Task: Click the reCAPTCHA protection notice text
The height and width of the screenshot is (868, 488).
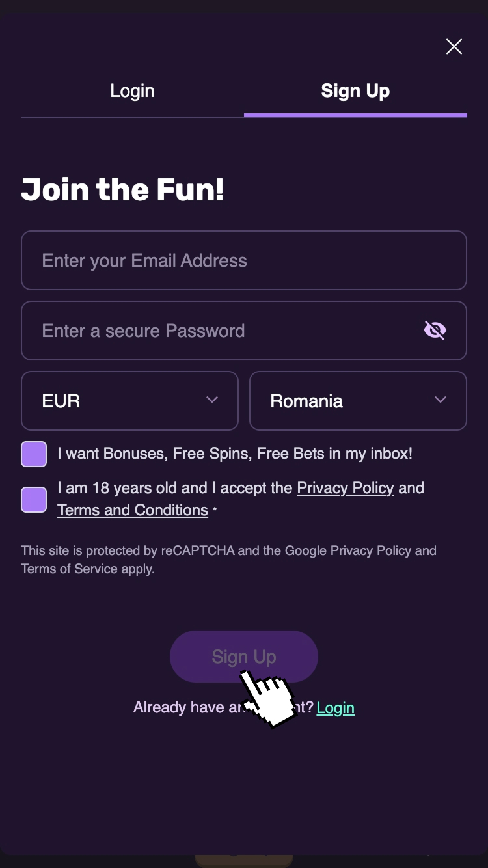Action: click(228, 560)
